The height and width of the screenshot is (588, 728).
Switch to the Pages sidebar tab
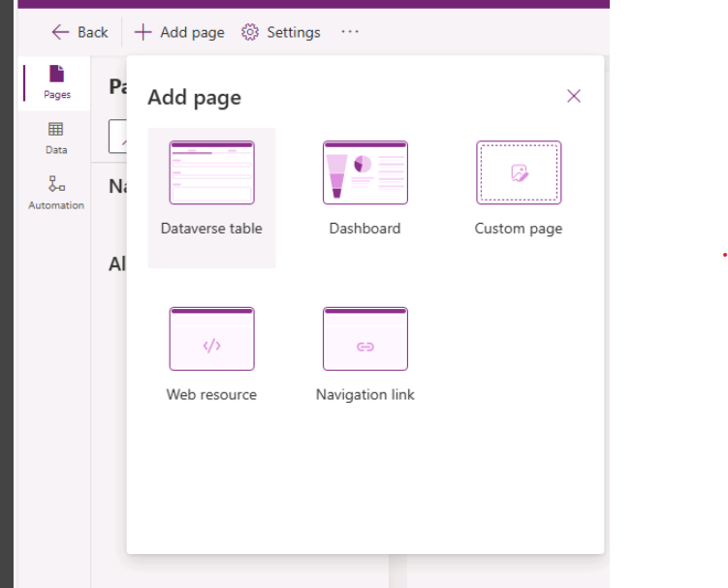click(56, 83)
